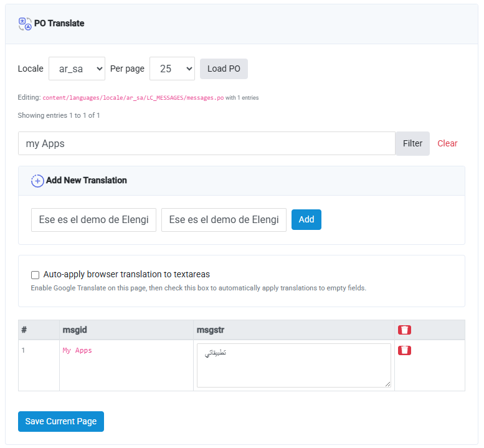Delete the My Apps row with trash icon
This screenshot has width=484, height=448.
(x=404, y=350)
